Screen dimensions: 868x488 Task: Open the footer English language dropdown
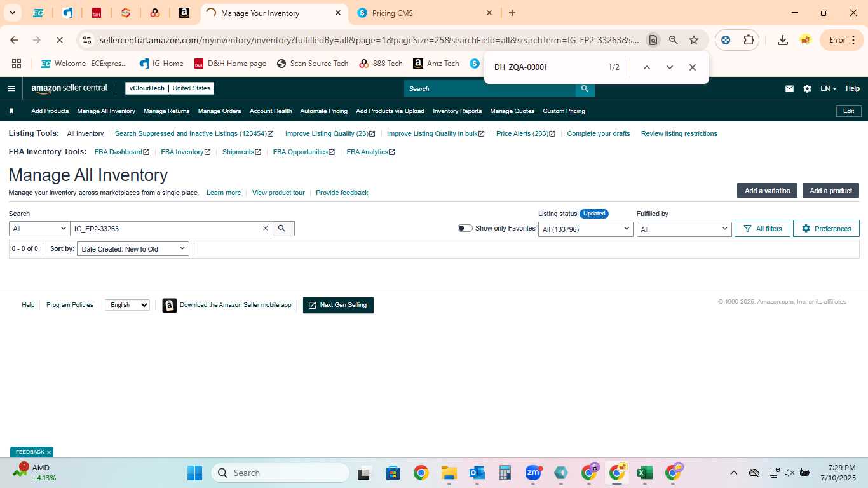(127, 305)
